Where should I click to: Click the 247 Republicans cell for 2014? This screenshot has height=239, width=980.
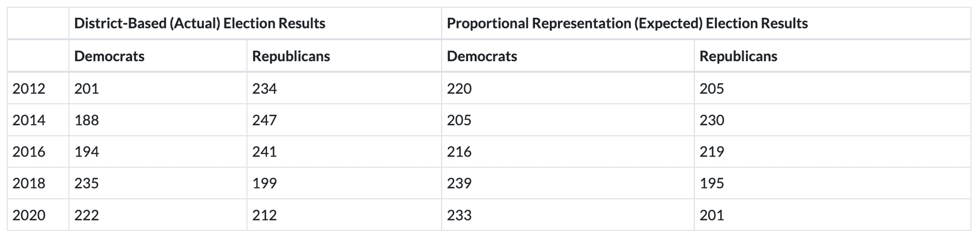click(264, 120)
